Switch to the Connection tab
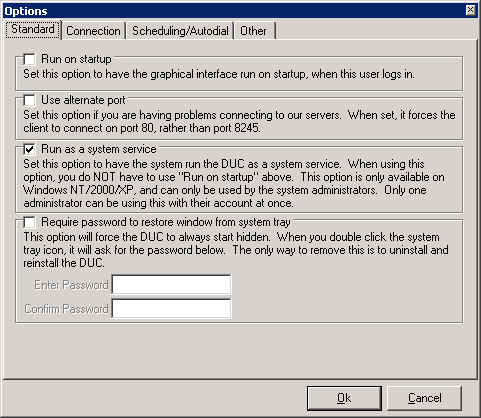 pos(93,31)
